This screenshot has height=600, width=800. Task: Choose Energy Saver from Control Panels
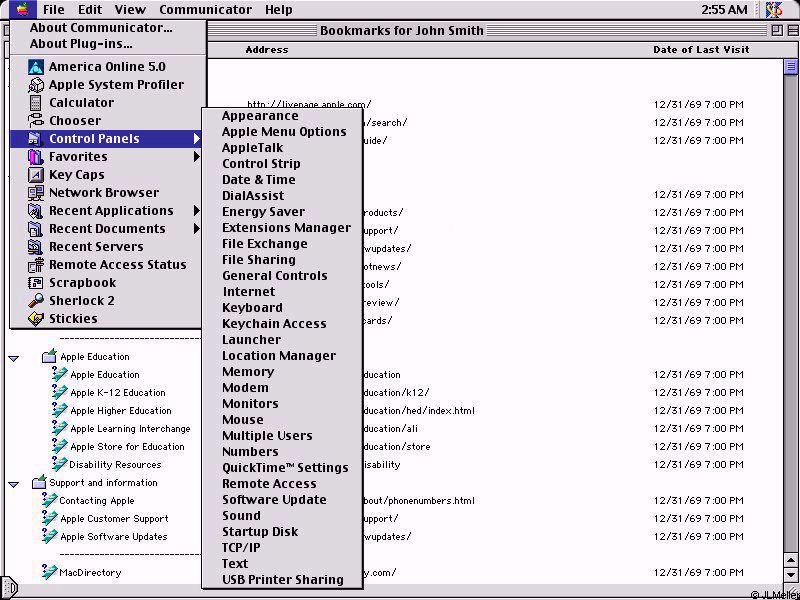(263, 212)
